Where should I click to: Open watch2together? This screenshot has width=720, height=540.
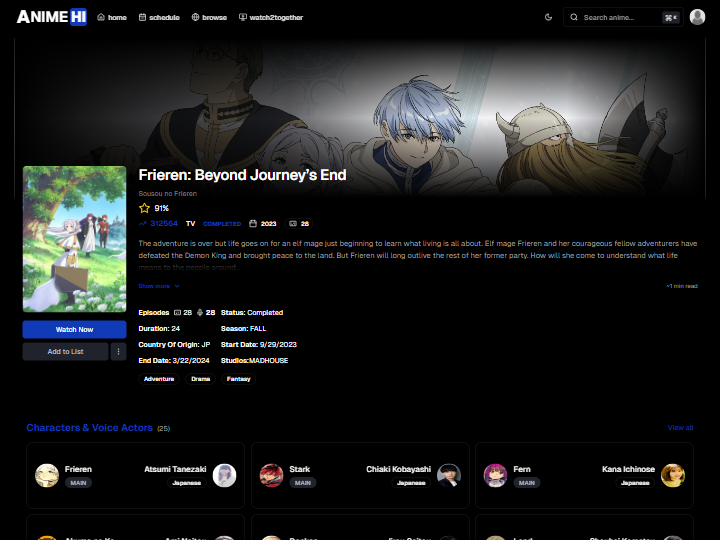(x=271, y=17)
